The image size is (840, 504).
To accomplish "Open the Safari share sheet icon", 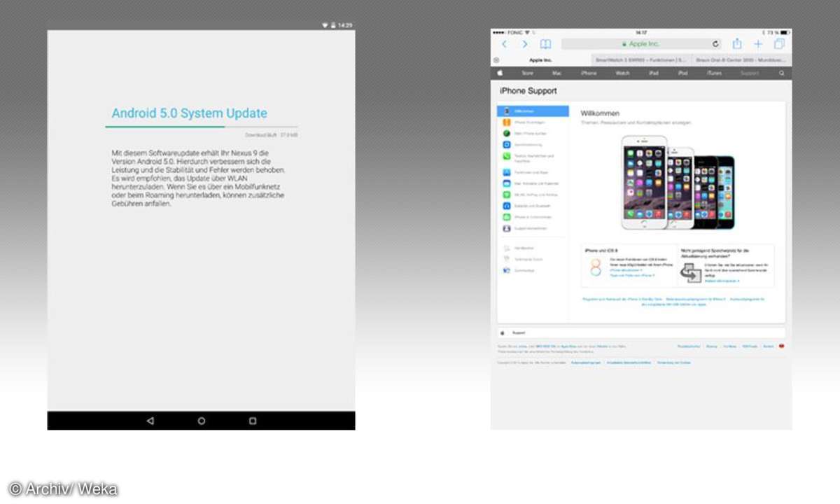I will [737, 43].
